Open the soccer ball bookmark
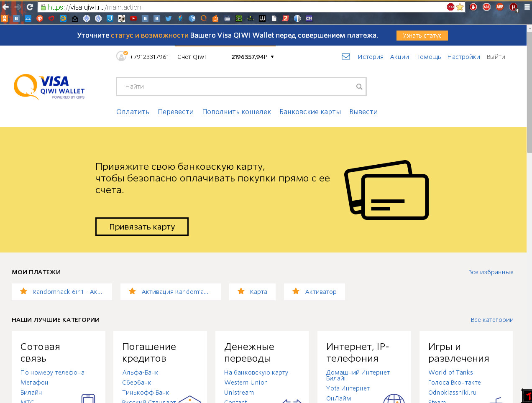532x403 pixels. (x=122, y=18)
